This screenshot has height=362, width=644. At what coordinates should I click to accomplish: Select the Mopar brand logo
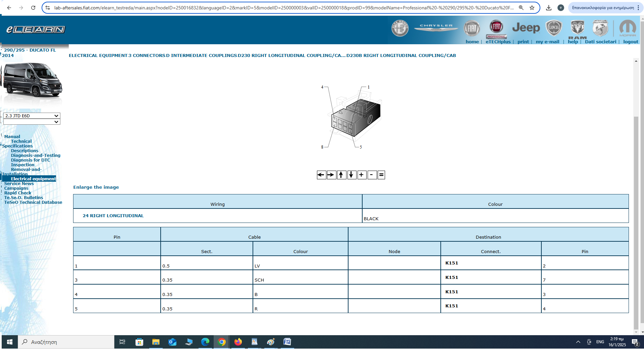tap(628, 28)
